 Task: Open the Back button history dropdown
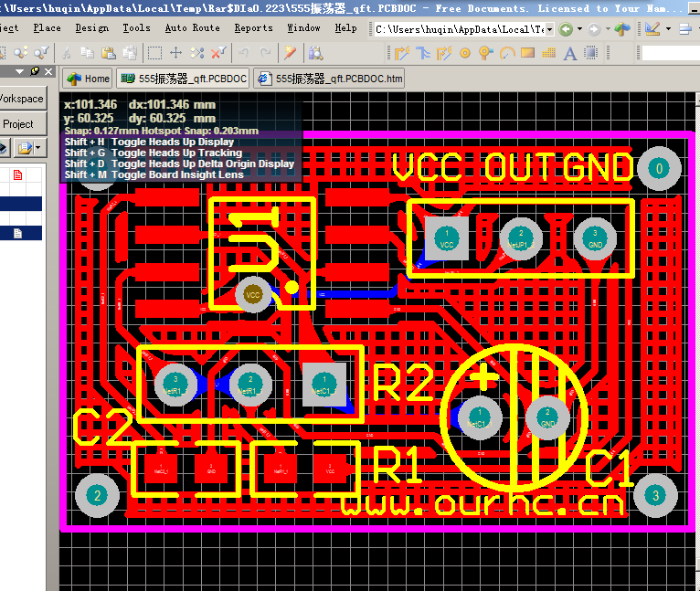(579, 29)
